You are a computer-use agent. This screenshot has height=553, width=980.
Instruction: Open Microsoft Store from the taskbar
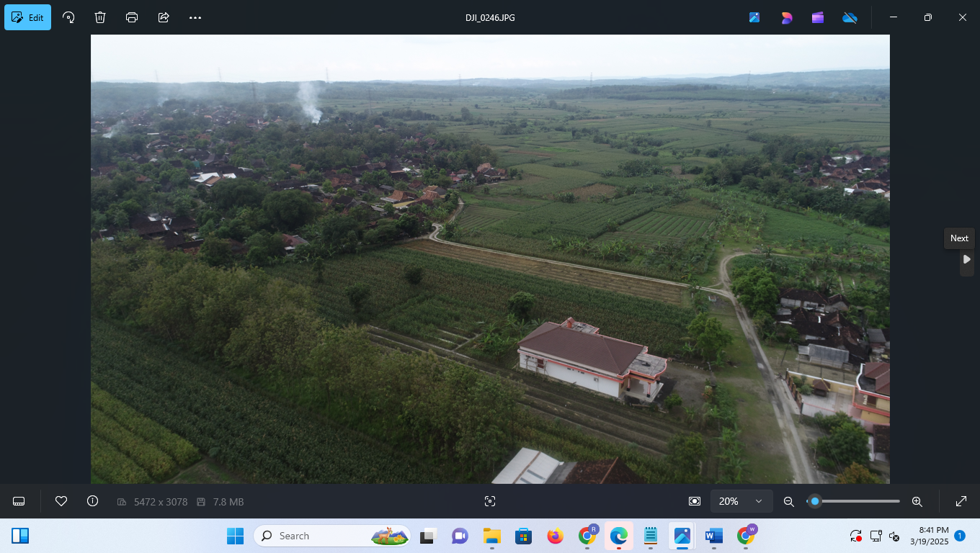523,536
